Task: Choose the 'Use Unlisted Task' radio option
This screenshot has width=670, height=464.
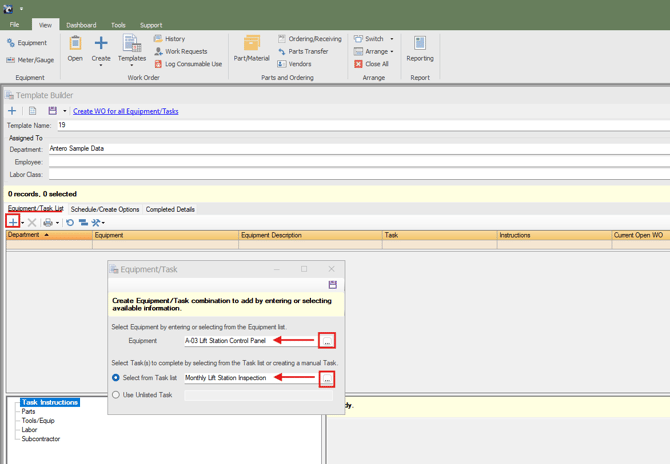Action: point(116,395)
